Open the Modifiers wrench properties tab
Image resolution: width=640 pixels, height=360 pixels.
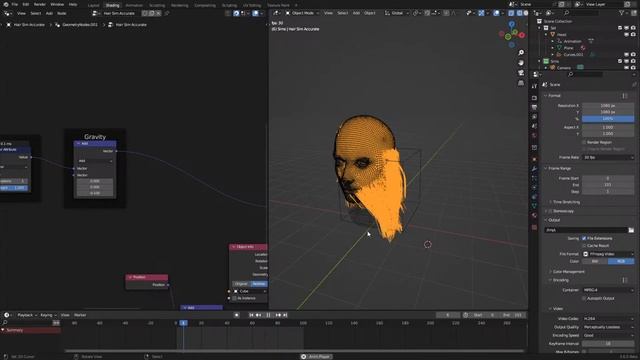click(534, 169)
